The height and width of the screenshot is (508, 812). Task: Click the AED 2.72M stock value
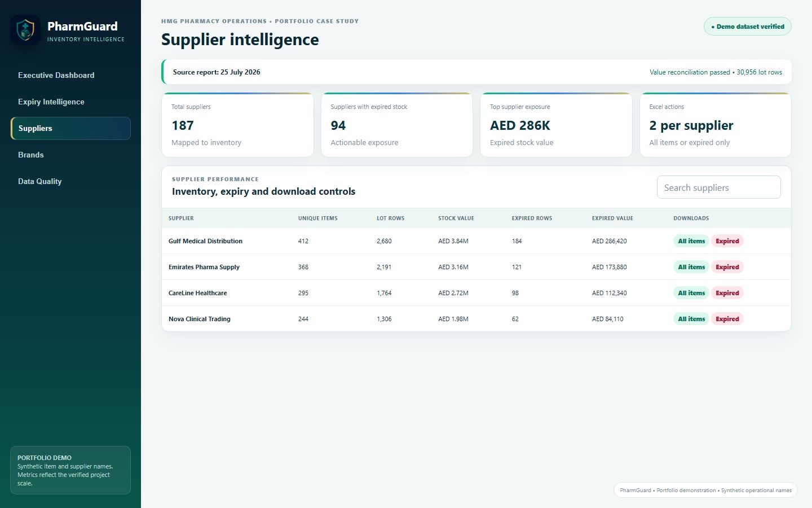click(453, 293)
